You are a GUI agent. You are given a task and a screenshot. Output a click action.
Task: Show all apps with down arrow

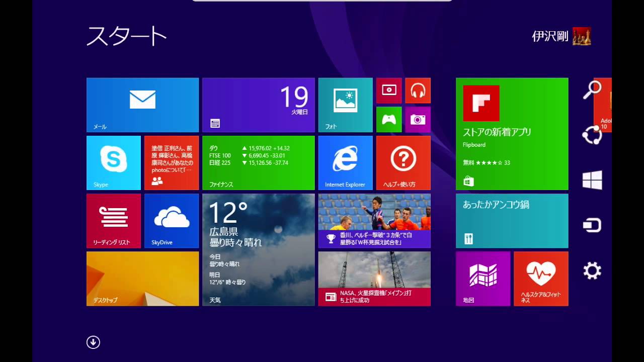[x=93, y=342]
